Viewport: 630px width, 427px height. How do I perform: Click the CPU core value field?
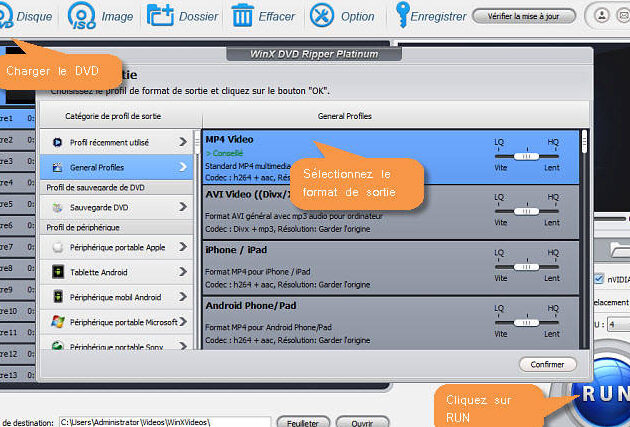click(619, 324)
